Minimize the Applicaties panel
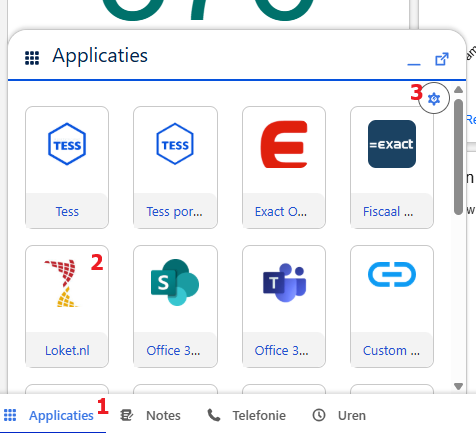The height and width of the screenshot is (433, 476). tap(414, 64)
